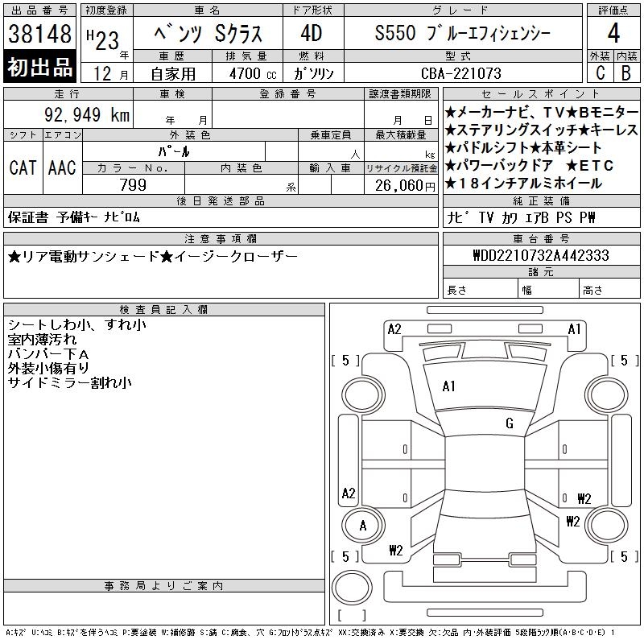This screenshot has height=644, width=644.
Task: Click the color number 799
Action: 133,185
